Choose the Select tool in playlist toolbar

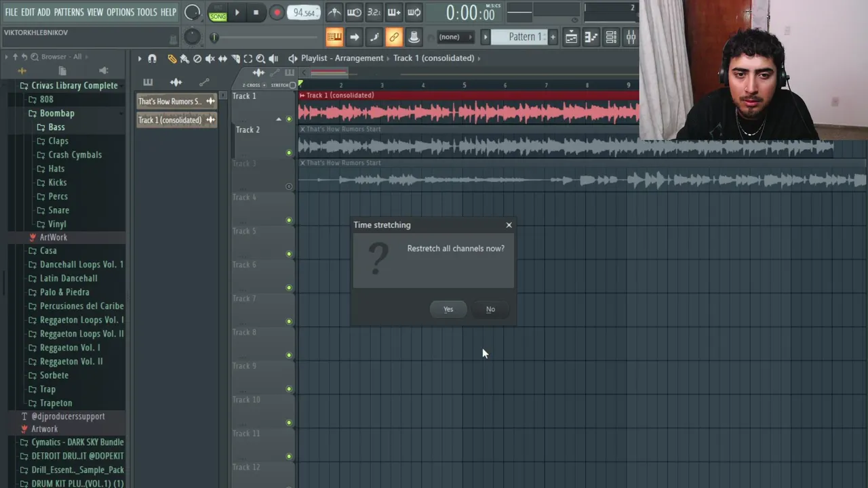pyautogui.click(x=248, y=59)
